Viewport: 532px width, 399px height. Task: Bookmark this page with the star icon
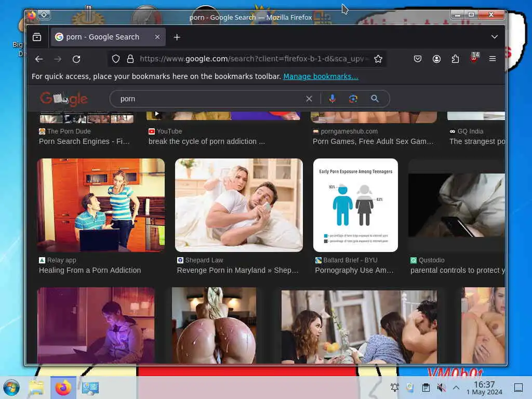click(x=378, y=59)
